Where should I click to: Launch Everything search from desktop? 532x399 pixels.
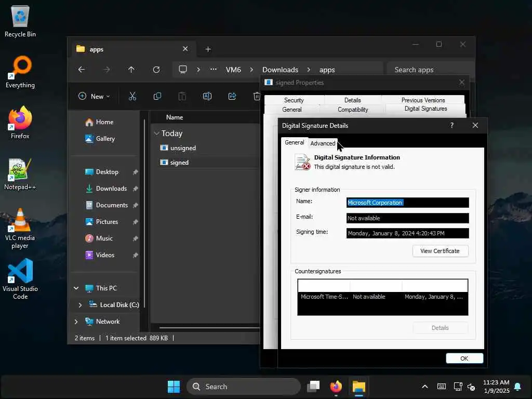[x=20, y=72]
